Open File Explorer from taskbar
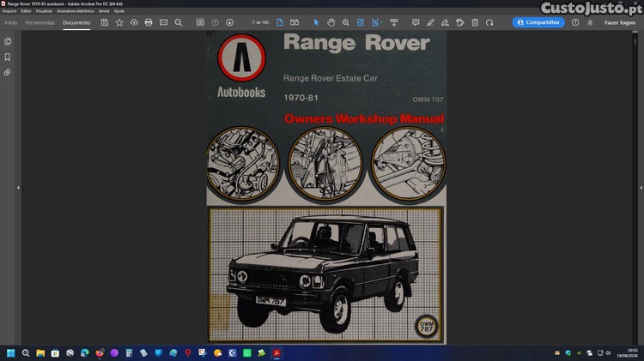 [40, 352]
